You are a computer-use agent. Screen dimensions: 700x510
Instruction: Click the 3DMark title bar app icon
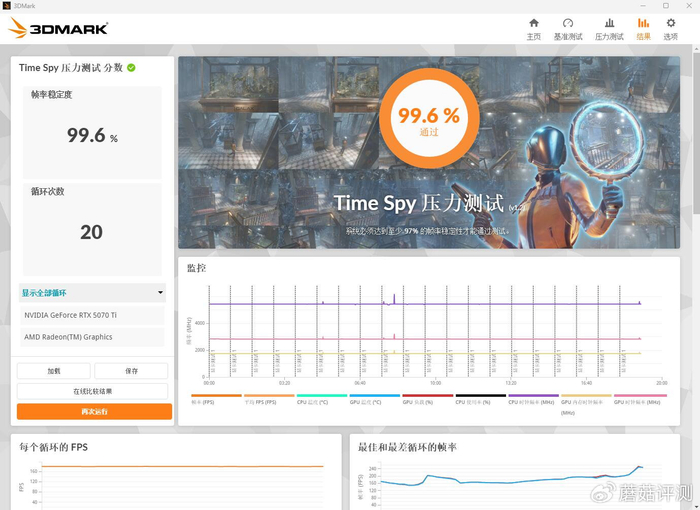7,6
